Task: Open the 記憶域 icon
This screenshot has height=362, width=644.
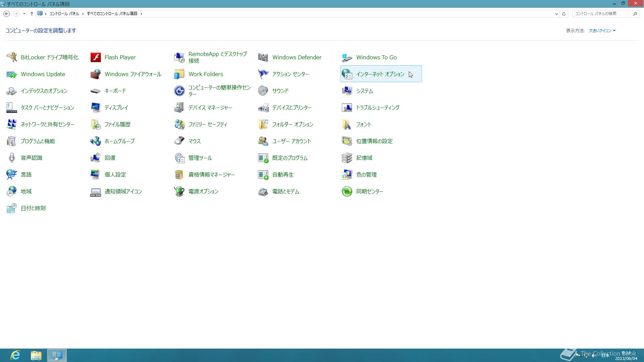Action: pos(347,158)
